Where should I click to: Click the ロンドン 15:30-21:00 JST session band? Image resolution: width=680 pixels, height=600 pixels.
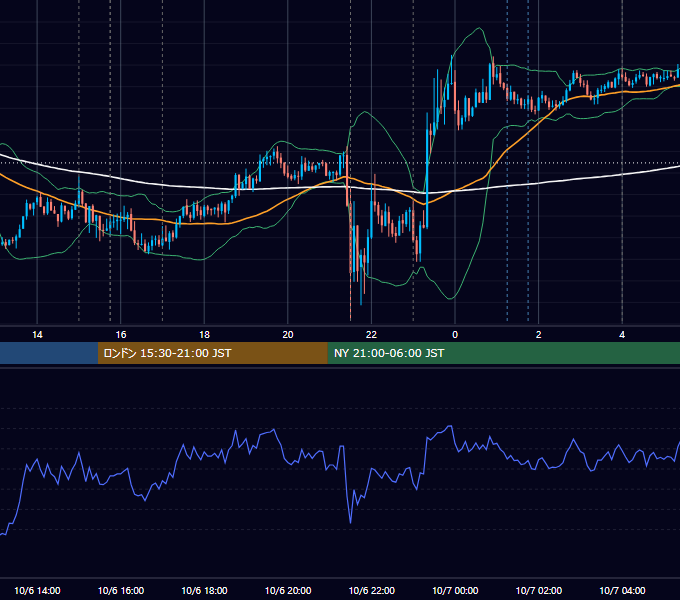coord(212,353)
